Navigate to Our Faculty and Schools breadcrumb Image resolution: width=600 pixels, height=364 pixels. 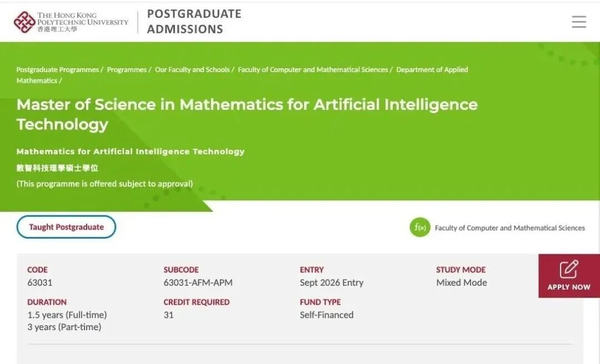(x=192, y=70)
